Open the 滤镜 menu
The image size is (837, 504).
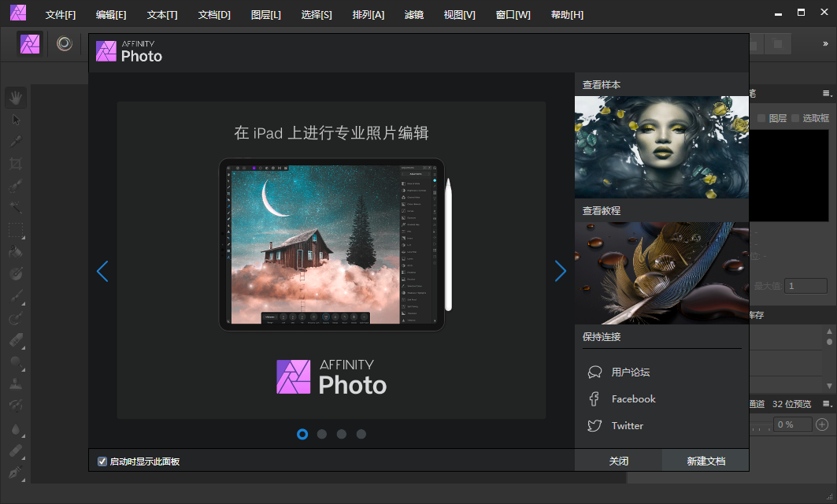pos(414,15)
